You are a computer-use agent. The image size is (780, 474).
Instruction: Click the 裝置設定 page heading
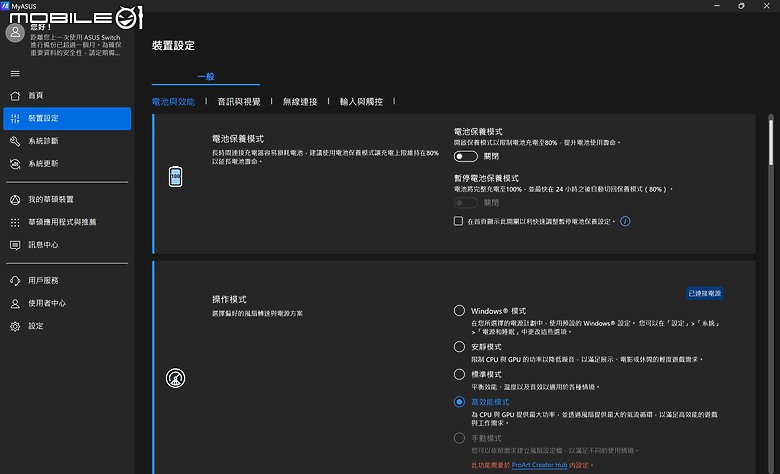[x=173, y=45]
